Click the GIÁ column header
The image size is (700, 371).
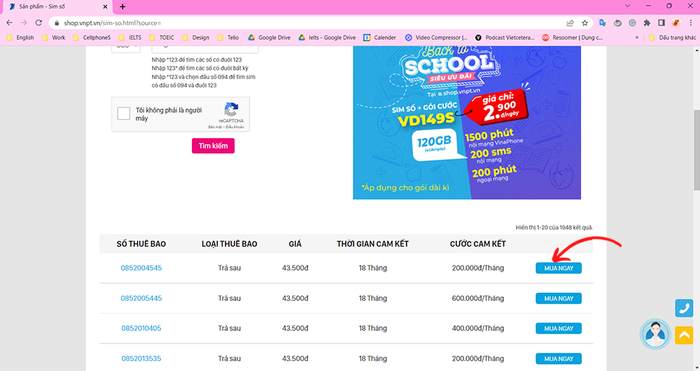pos(295,244)
